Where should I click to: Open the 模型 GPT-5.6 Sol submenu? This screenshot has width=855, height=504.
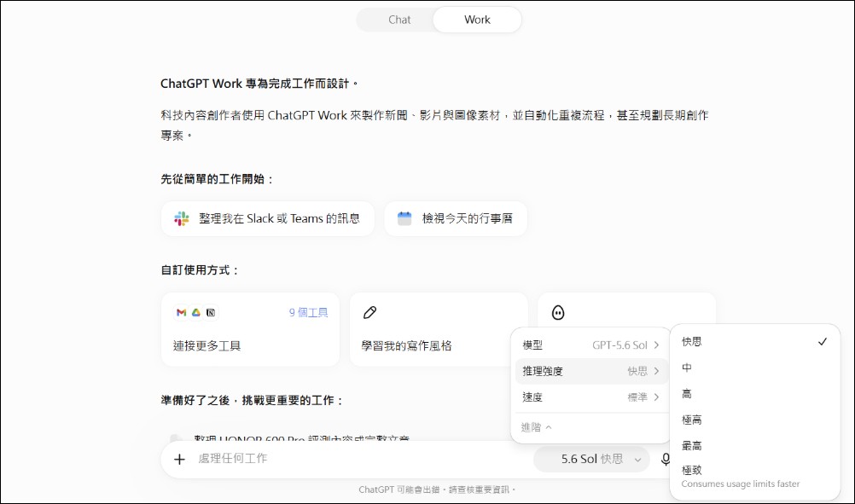point(591,345)
